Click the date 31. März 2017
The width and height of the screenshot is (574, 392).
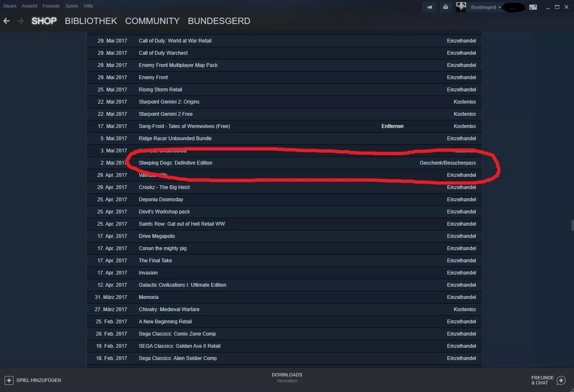tap(111, 297)
